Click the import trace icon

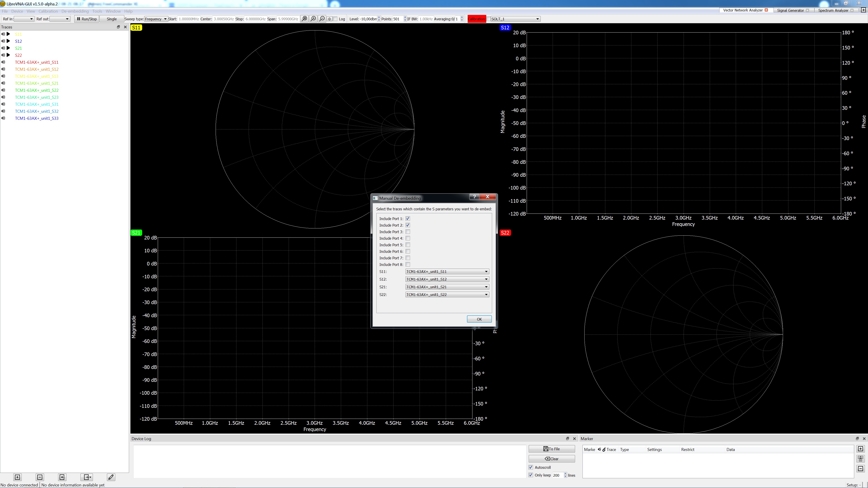62,477
